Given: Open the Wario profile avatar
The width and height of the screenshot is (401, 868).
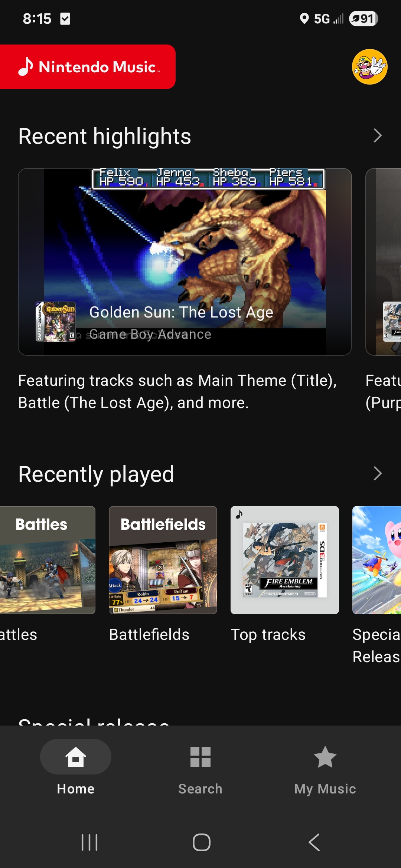Looking at the screenshot, I should pyautogui.click(x=369, y=67).
